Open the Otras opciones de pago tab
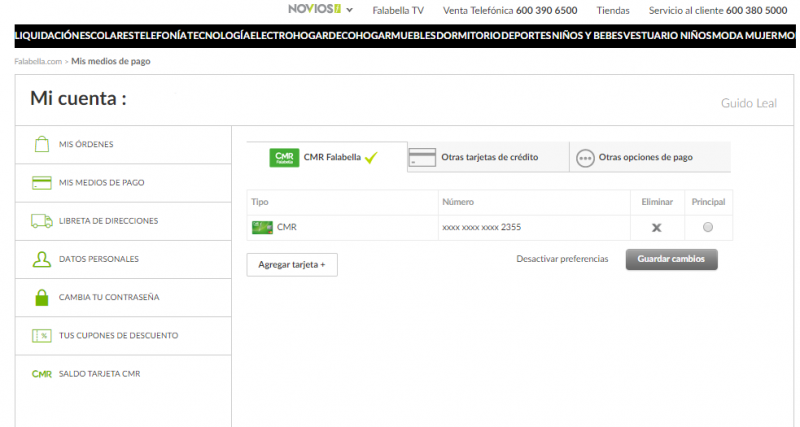Viewport: 800px width, 427px height. pyautogui.click(x=645, y=157)
